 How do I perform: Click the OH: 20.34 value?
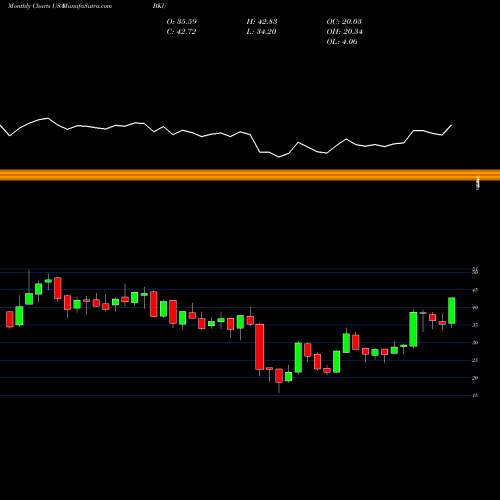pos(345,32)
